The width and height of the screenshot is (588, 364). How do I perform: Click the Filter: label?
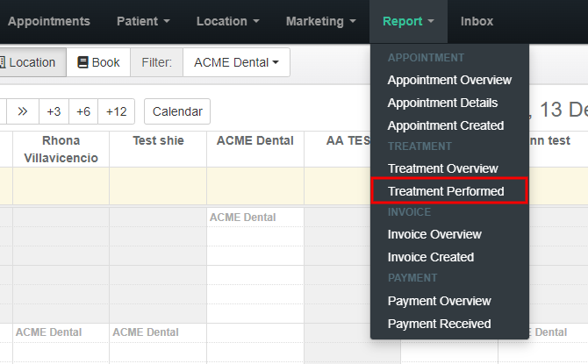(x=156, y=62)
